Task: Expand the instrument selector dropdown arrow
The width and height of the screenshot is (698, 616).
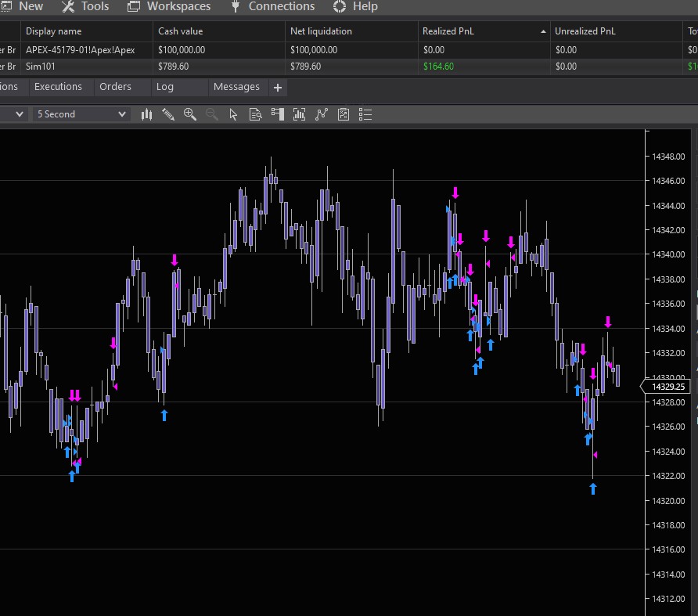Action: click(20, 114)
